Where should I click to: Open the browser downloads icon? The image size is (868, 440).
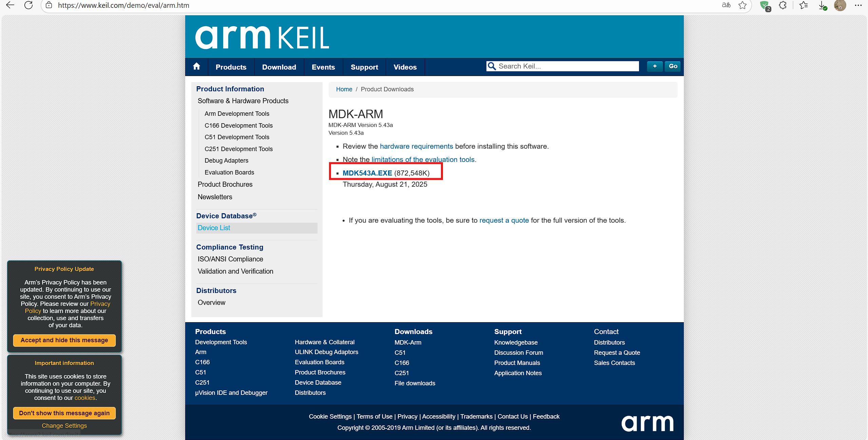(x=823, y=5)
